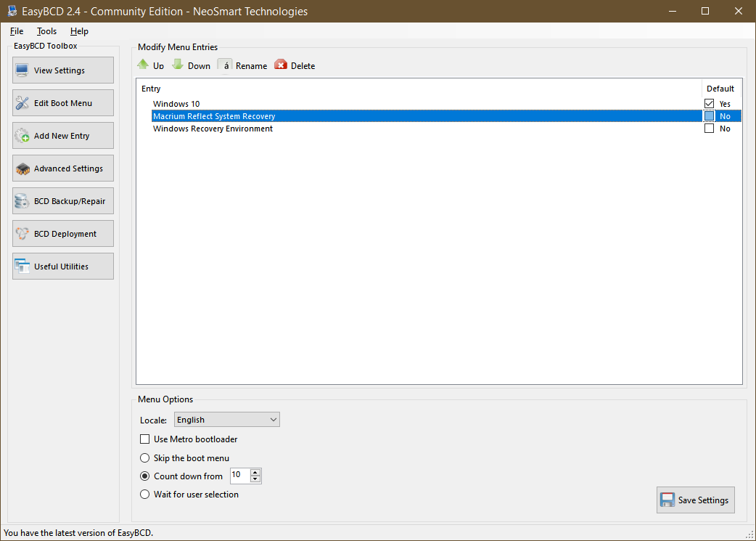Screen dimensions: 756x541
Task: Click the BCD Backup/Repair button label
Action: pos(70,201)
